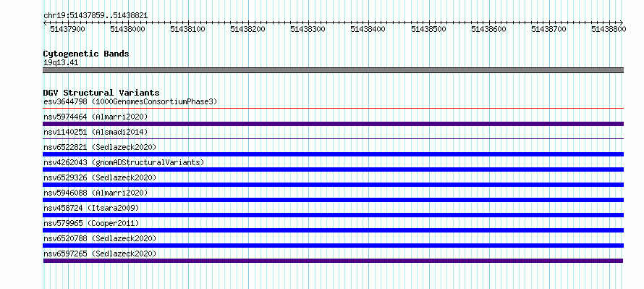644x289 pixels.
Task: Select the gray 19q13.41 cytogenetic band bar
Action: (333, 70)
